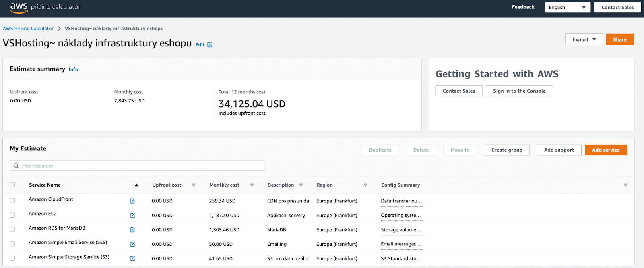Viewport: 644px width, 268px height.
Task: Select the Amazon S3 row checkbox
Action: (x=12, y=258)
